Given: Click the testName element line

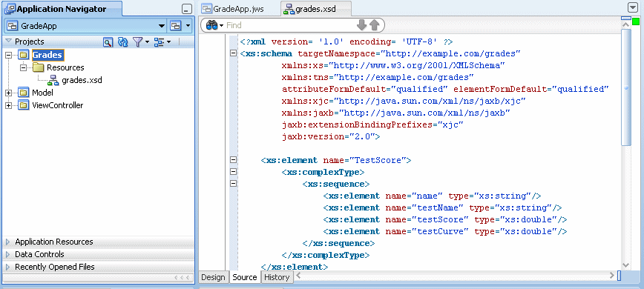Looking at the screenshot, I should pos(442,207).
